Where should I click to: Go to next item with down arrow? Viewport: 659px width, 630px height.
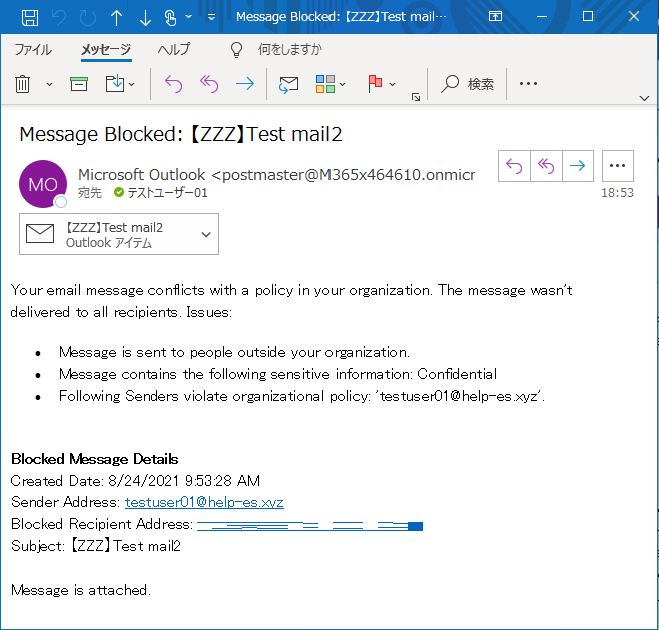[146, 17]
